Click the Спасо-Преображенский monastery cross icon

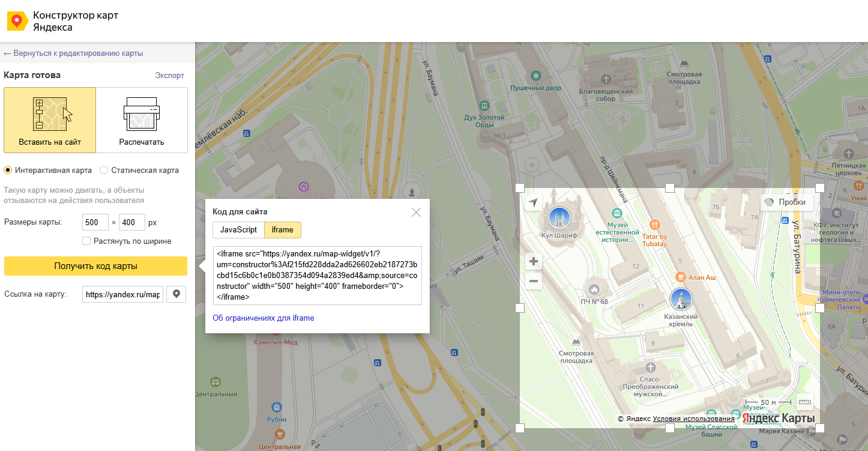[x=650, y=368]
